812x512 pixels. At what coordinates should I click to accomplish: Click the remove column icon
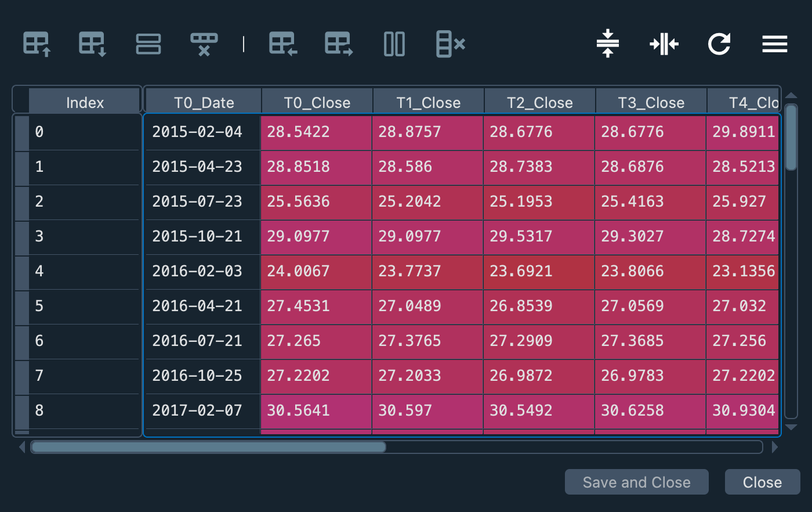tap(450, 44)
